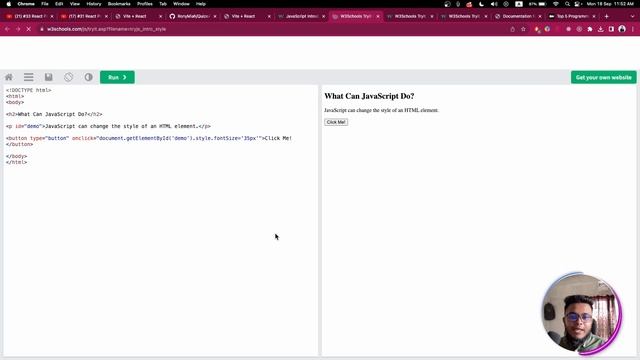Click the volume icon in menu bar
The height and width of the screenshot is (360, 640).
494,4
